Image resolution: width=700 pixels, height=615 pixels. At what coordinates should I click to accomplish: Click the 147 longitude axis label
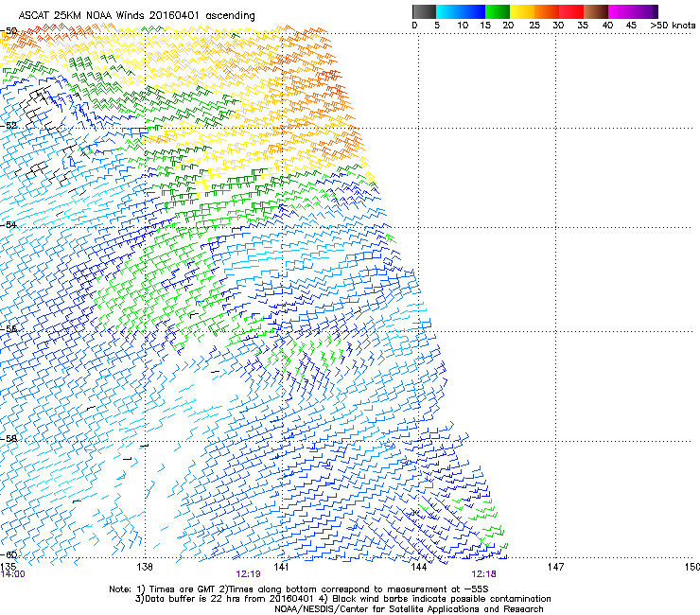555,567
